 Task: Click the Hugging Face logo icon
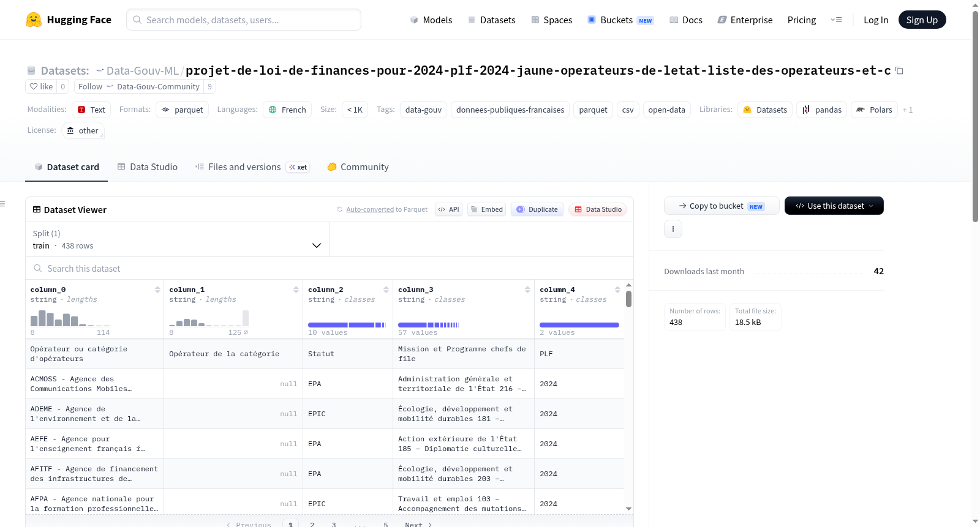tap(34, 20)
